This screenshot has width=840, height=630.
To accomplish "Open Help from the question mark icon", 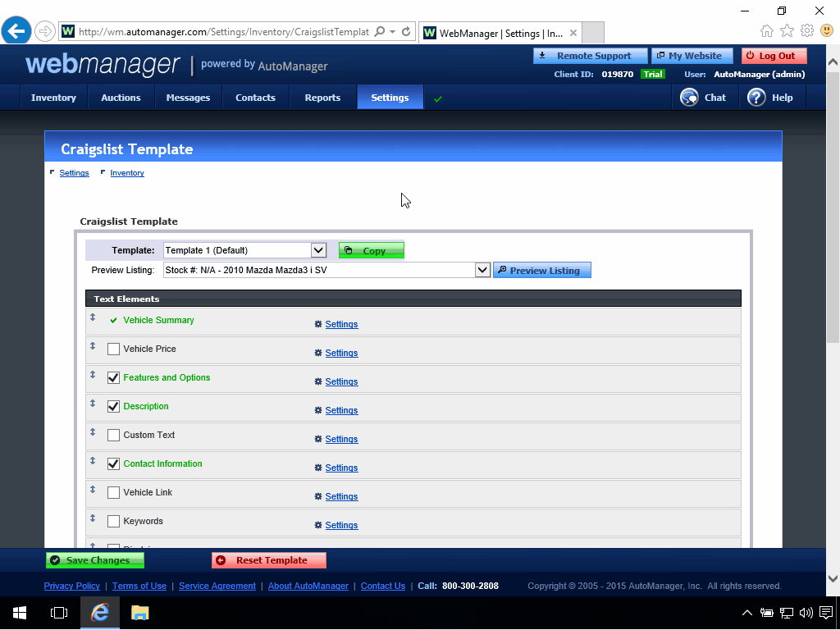I will click(756, 98).
